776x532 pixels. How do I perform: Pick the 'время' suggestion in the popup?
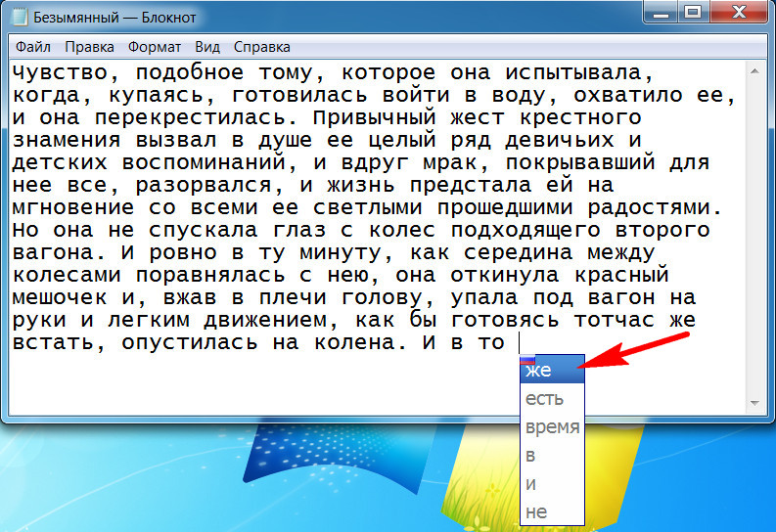552,426
